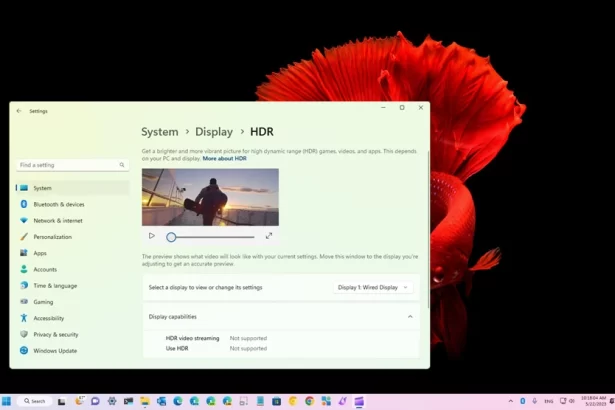
Task: Click the Display breadcrumb link
Action: coord(214,132)
